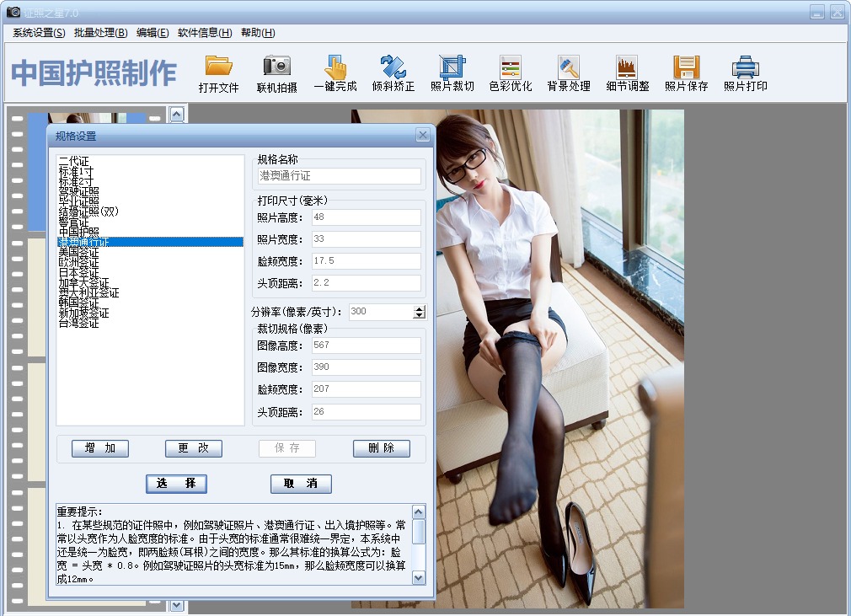The image size is (851, 616).
Task: Click the 打开文件 folder icon
Action: click(218, 67)
